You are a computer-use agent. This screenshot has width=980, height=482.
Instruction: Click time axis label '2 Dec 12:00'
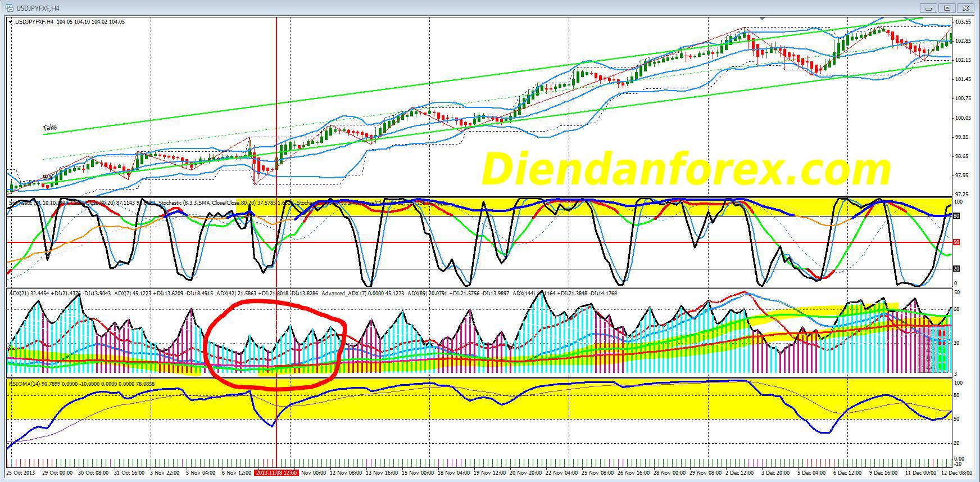[739, 473]
